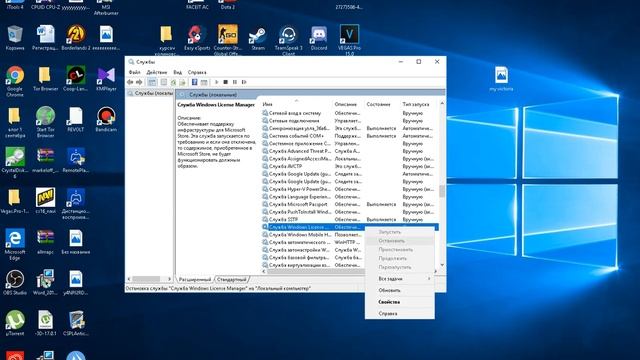Switch to the Расширенный tab
This screenshot has width=640, height=360.
(195, 280)
